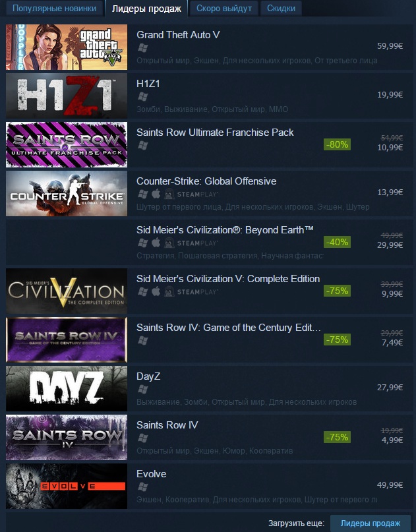Click Windows icon under Grand Theft Auto V
The height and width of the screenshot is (532, 416).
[143, 48]
